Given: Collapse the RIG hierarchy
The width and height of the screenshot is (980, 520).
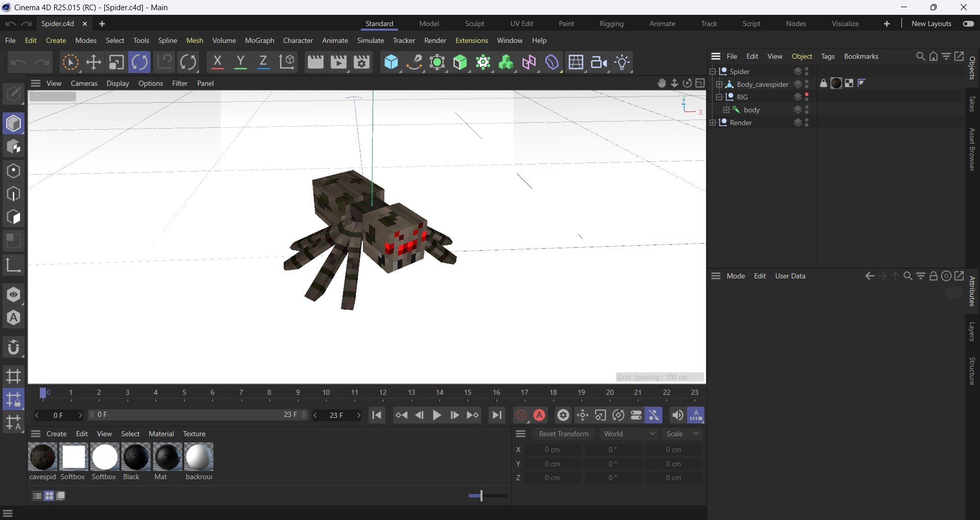Looking at the screenshot, I should tap(719, 97).
